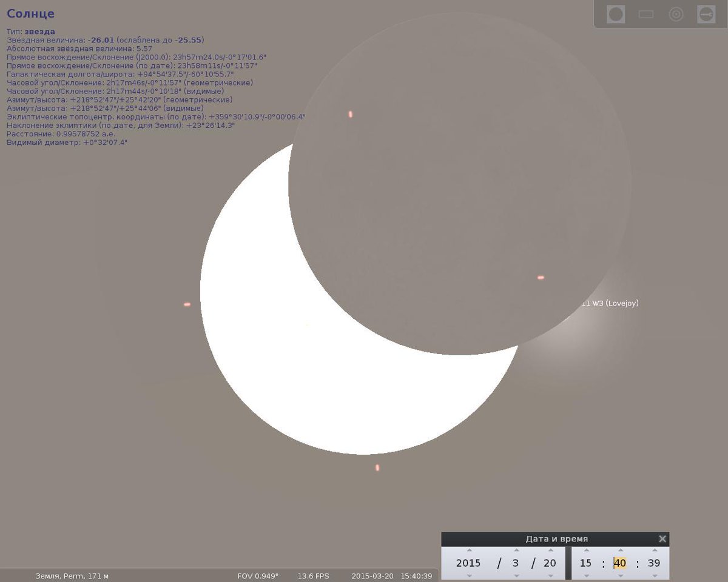Decrease the day 20 with down arrow
Screen dimensions: 728x582
click(x=550, y=575)
